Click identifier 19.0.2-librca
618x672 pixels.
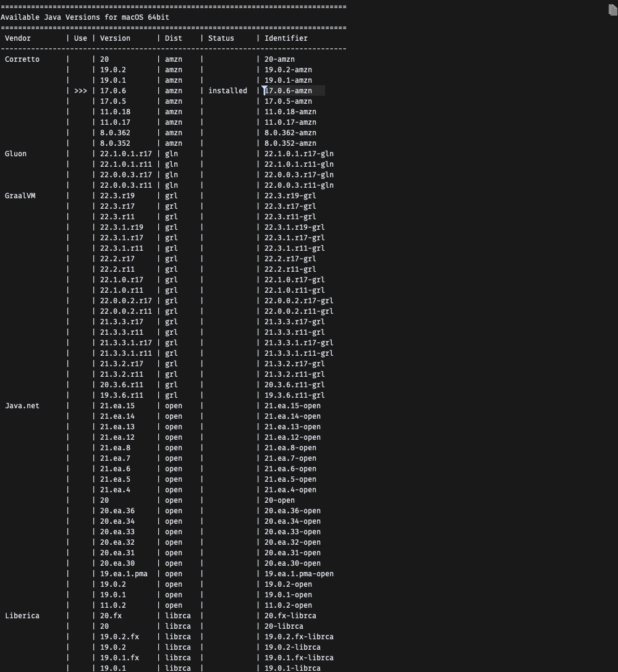tap(292, 647)
